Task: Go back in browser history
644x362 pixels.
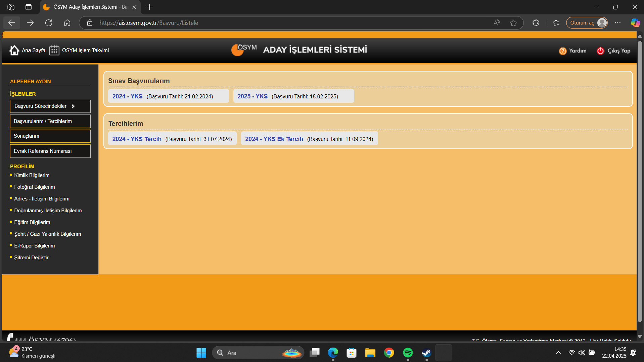Action: pos(12,23)
